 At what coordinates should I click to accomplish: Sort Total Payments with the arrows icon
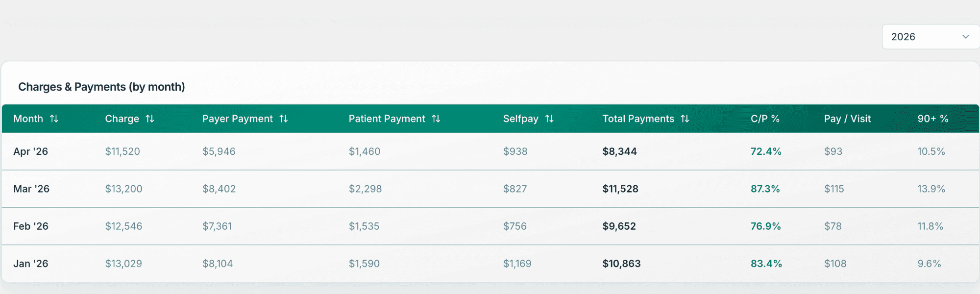coord(685,119)
